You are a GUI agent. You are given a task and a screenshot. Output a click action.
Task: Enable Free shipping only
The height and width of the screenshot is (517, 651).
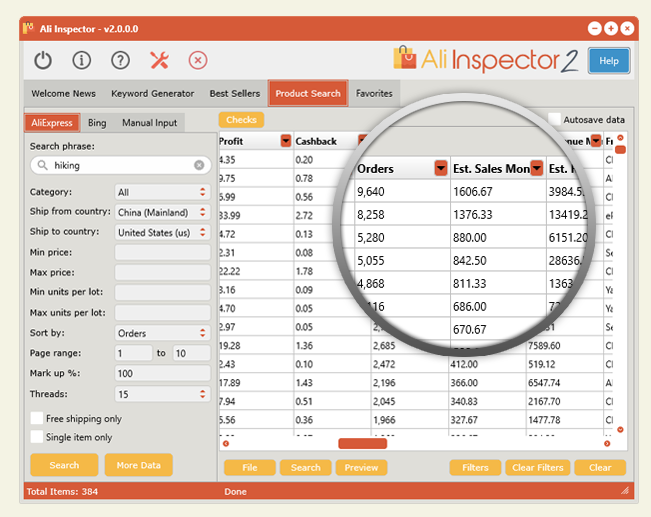pos(37,418)
